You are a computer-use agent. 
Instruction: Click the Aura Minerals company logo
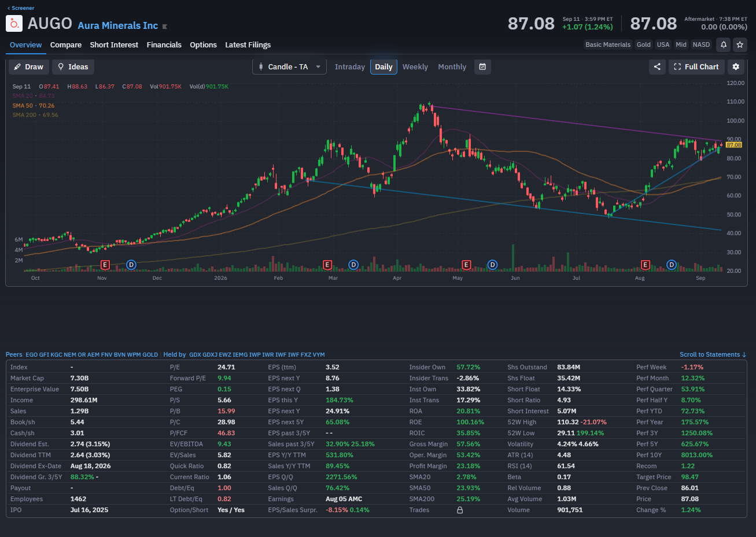point(14,24)
